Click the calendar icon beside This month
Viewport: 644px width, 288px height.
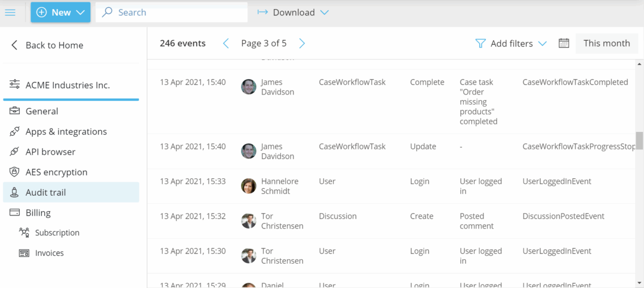pos(563,44)
